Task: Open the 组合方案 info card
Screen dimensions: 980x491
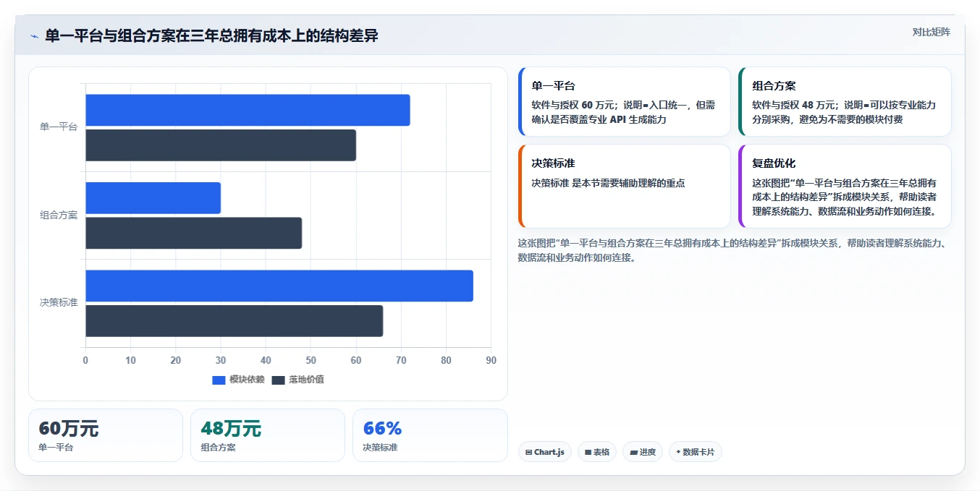Action: [844, 102]
